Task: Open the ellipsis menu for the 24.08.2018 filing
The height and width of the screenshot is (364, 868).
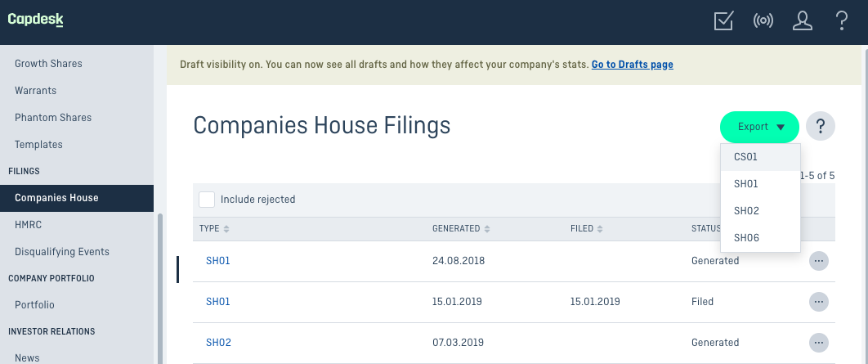Action: point(819,261)
